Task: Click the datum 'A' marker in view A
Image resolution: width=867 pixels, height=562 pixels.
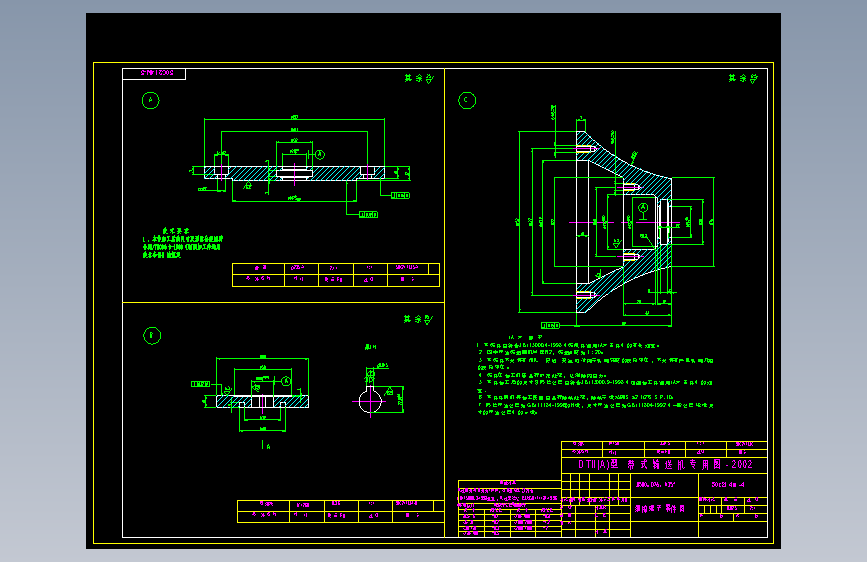Action: click(320, 155)
